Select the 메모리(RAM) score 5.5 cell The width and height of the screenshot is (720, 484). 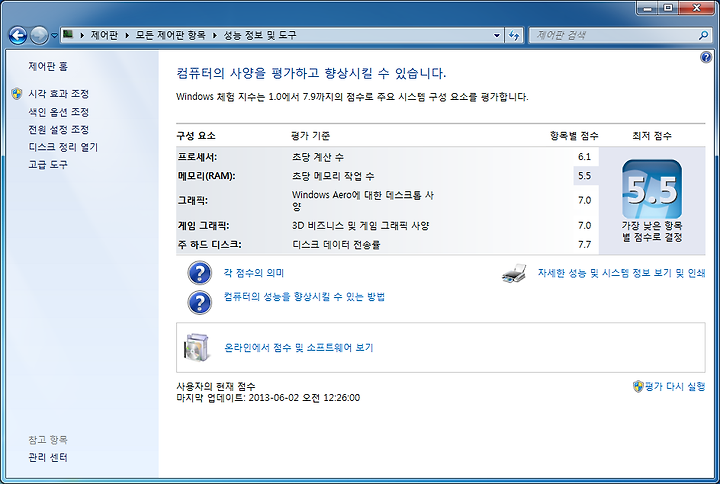585,176
